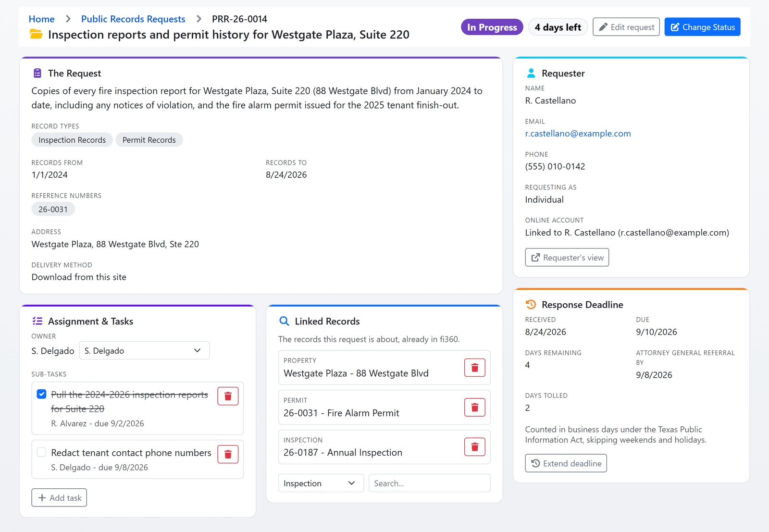The image size is (769, 532).
Task: Click the Attorney General referral date 9/8/2026
Action: point(654,375)
